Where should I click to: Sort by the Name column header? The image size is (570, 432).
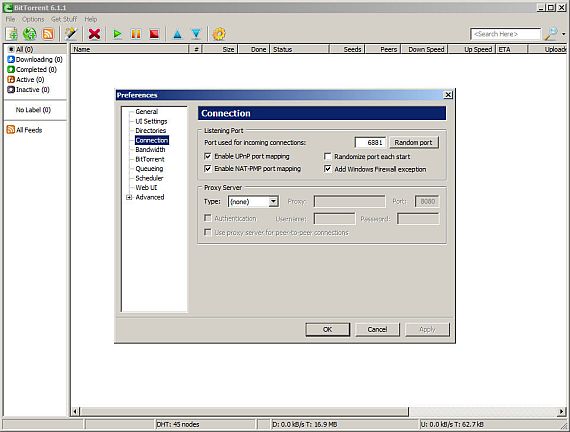coord(130,49)
